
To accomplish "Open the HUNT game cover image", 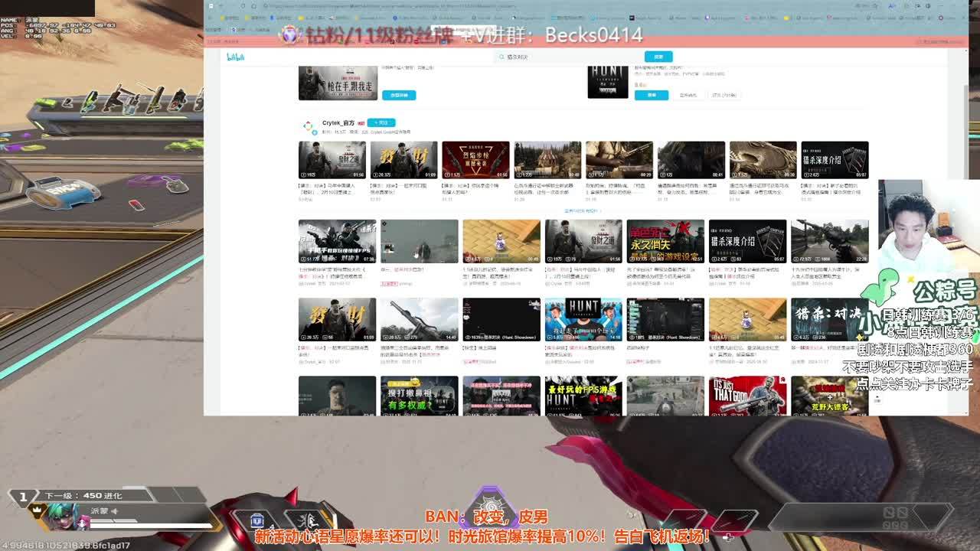I will [607, 82].
